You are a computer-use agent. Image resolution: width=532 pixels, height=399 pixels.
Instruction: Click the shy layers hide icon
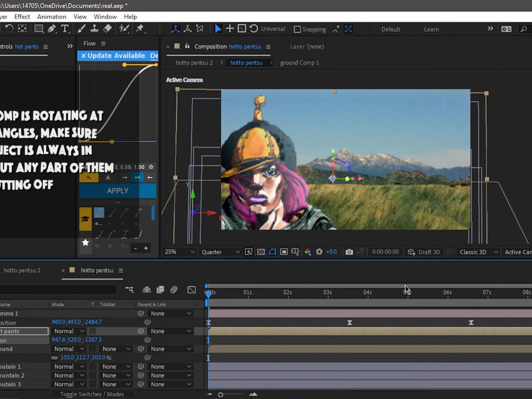(x=147, y=290)
